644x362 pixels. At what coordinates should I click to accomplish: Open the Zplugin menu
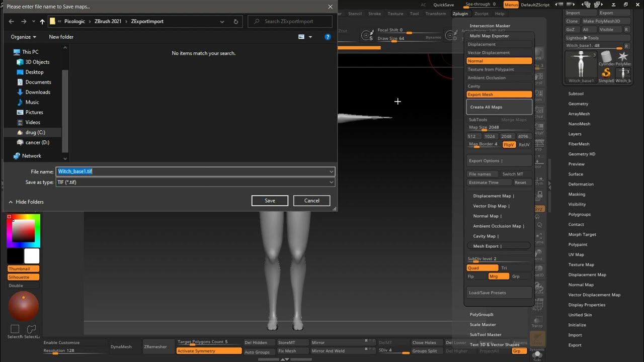click(460, 14)
